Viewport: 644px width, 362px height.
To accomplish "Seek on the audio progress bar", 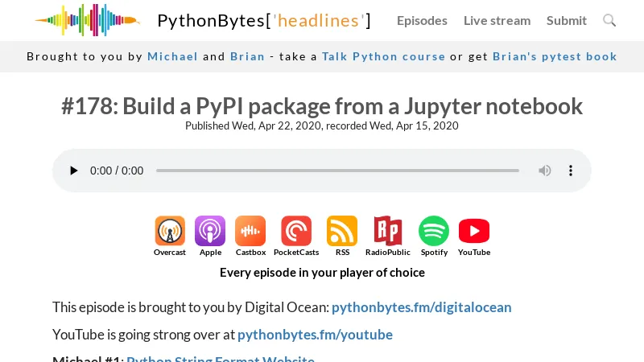I will [x=337, y=171].
